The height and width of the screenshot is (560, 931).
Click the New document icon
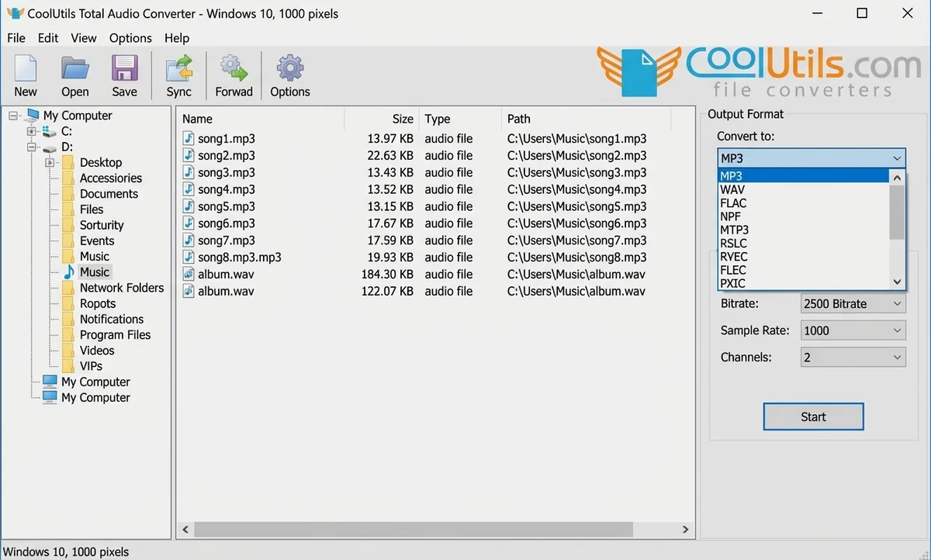(26, 74)
